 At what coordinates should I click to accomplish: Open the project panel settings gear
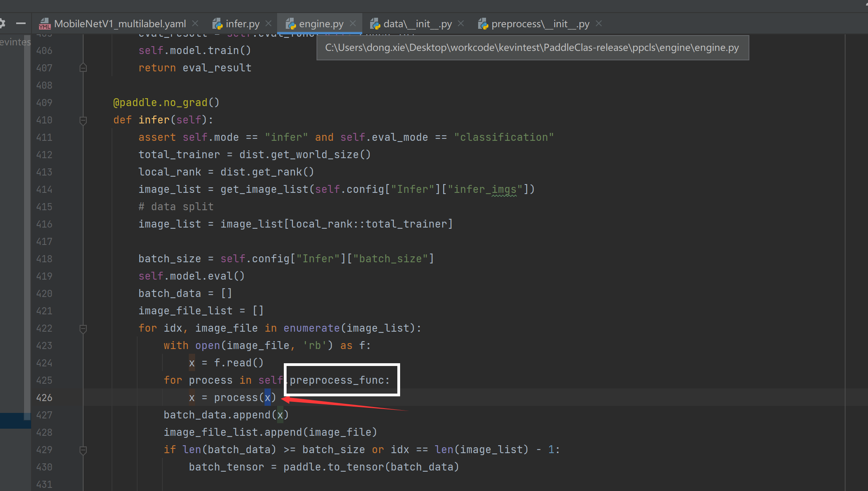(x=2, y=23)
